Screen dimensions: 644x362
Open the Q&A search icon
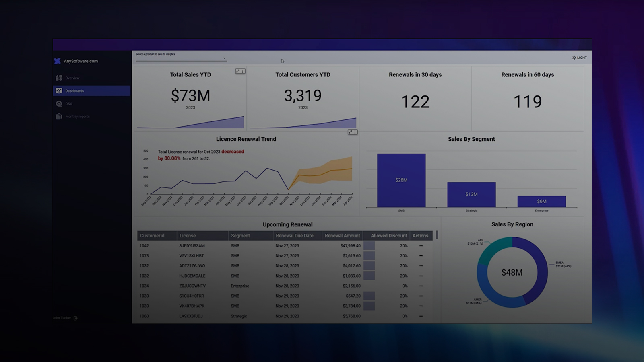(x=59, y=104)
